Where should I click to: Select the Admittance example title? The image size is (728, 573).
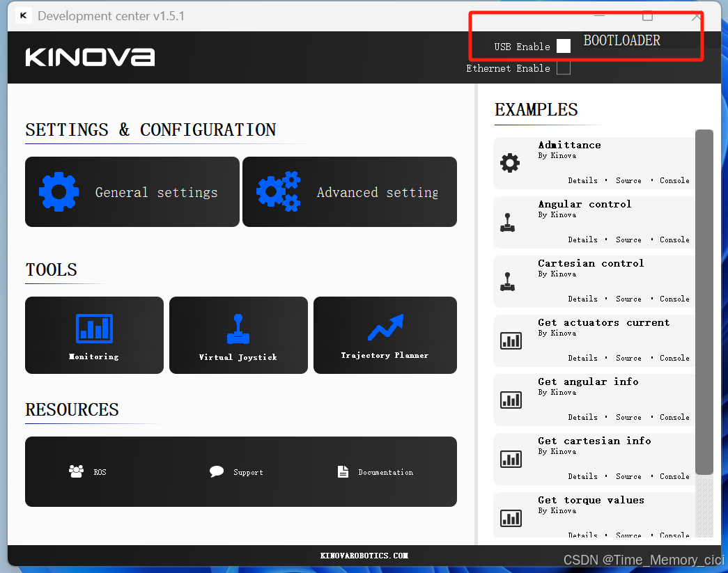(569, 145)
